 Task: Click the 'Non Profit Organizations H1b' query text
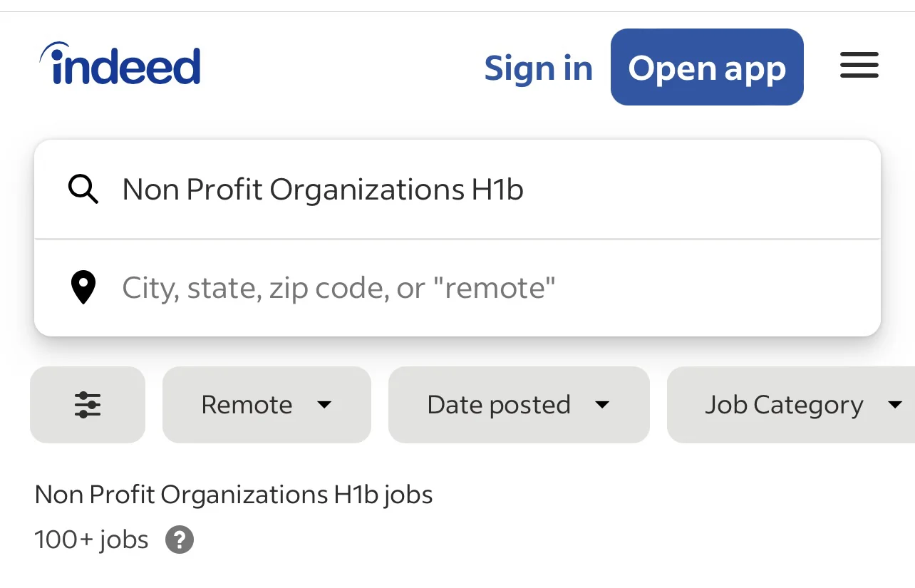click(x=323, y=190)
